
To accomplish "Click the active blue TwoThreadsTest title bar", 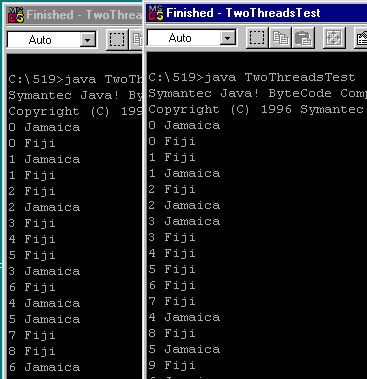I will tap(257, 13).
